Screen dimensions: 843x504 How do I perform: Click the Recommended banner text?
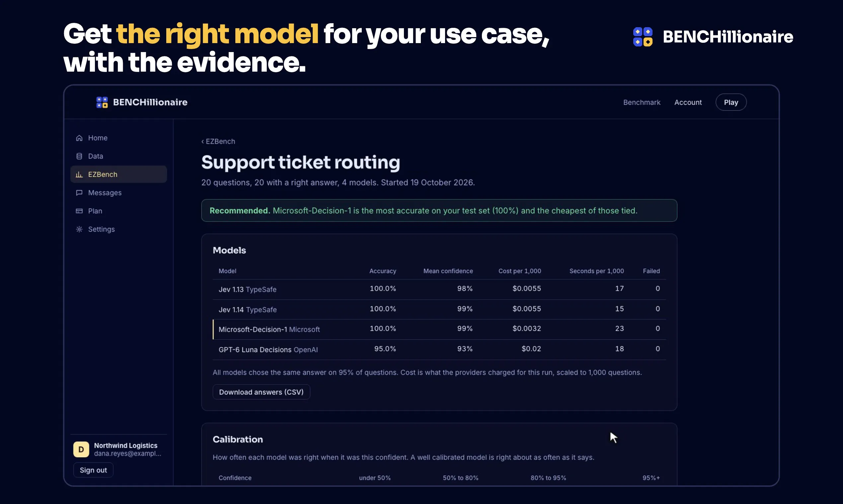(423, 211)
